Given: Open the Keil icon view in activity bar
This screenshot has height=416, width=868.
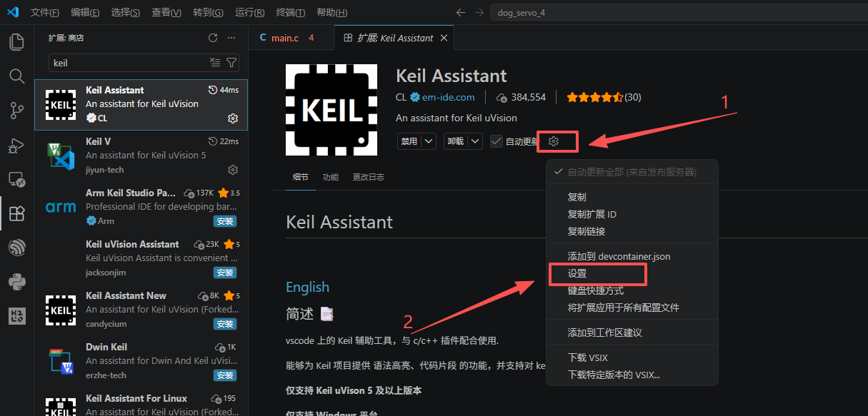Looking at the screenshot, I should coord(16,316).
